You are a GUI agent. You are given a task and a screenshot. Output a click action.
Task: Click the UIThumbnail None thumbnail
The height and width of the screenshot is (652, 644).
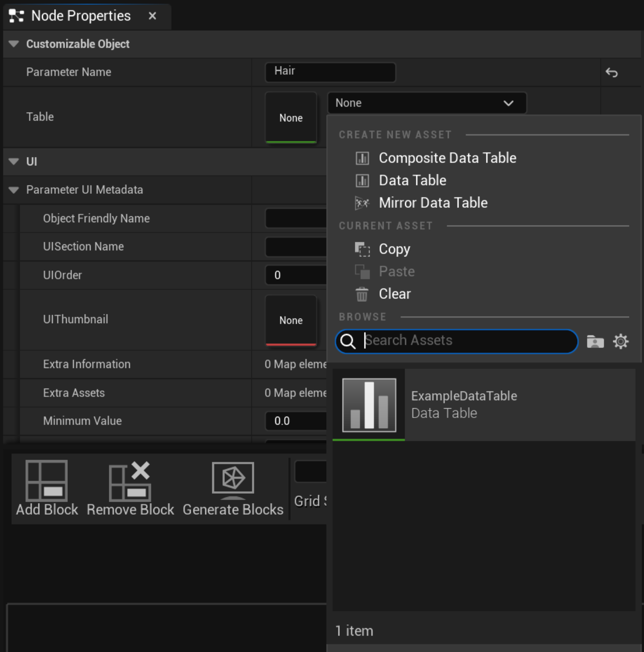pos(291,320)
